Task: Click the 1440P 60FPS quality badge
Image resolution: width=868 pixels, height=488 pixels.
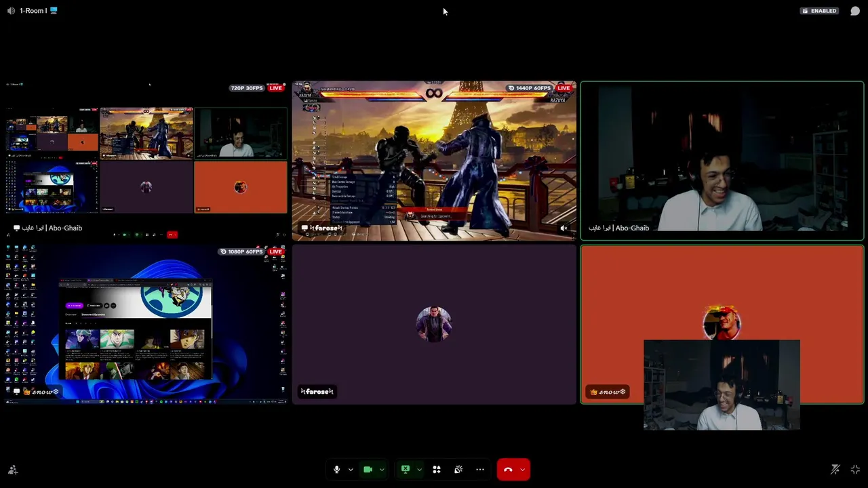Action: click(530, 88)
